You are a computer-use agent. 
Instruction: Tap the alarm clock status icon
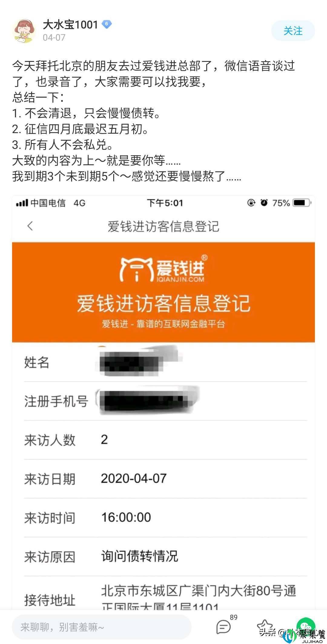264,203
